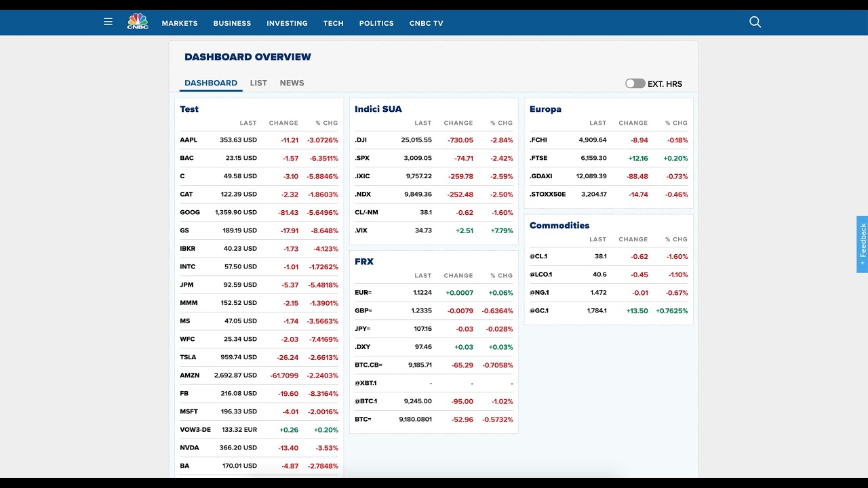868x488 pixels.
Task: Open the search magnifier icon
Action: point(755,22)
